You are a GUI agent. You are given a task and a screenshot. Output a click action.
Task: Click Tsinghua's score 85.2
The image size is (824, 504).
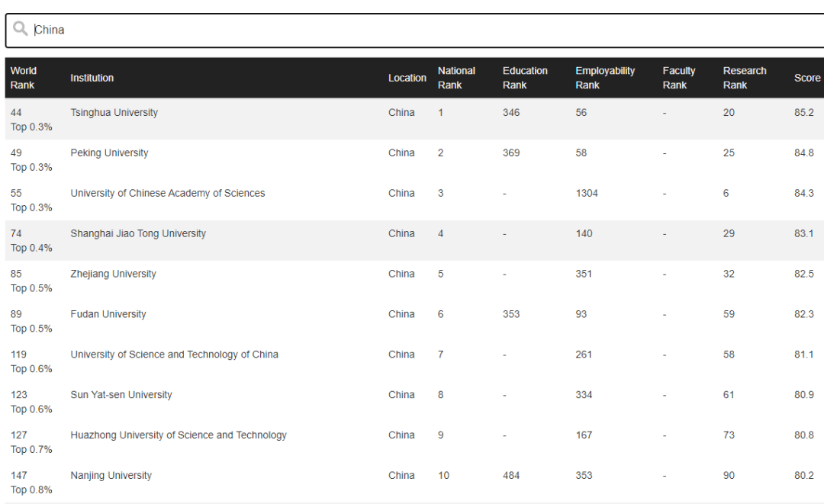[x=804, y=112]
